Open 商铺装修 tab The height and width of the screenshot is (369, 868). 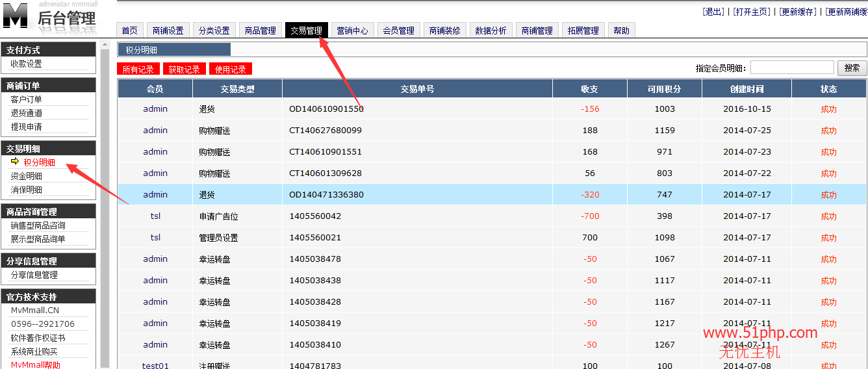point(444,31)
